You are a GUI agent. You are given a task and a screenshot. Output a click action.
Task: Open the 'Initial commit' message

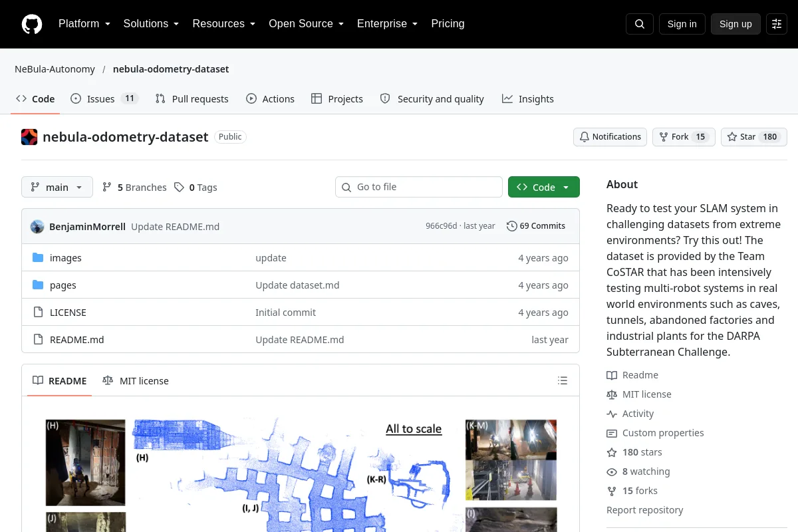[x=286, y=313]
